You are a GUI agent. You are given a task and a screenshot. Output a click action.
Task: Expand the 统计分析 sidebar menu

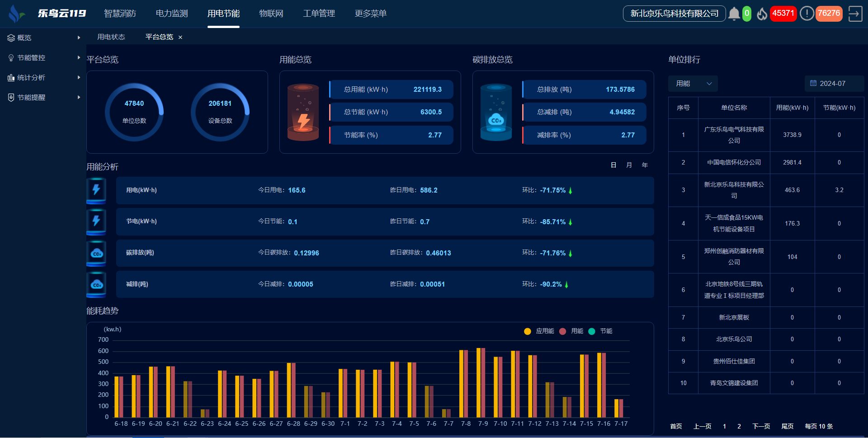43,78
